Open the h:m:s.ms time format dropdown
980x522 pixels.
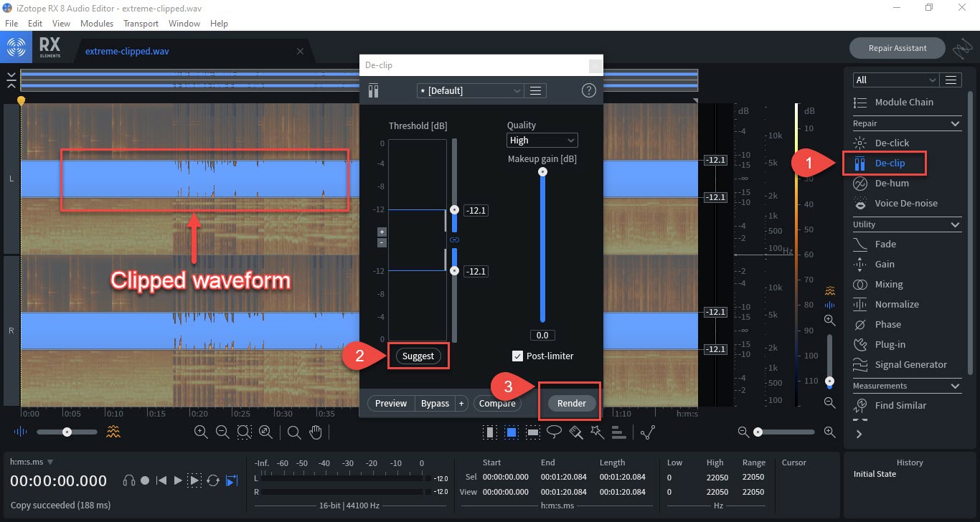(x=32, y=462)
